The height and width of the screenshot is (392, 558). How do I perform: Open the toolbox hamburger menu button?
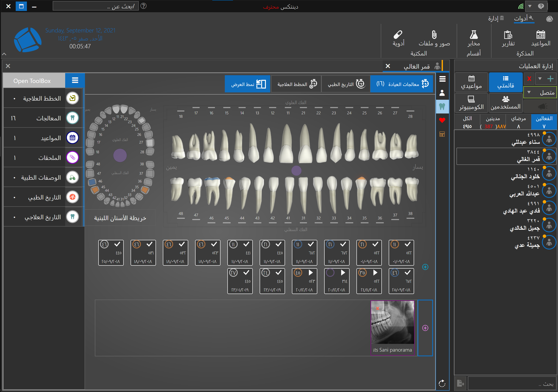(x=75, y=80)
